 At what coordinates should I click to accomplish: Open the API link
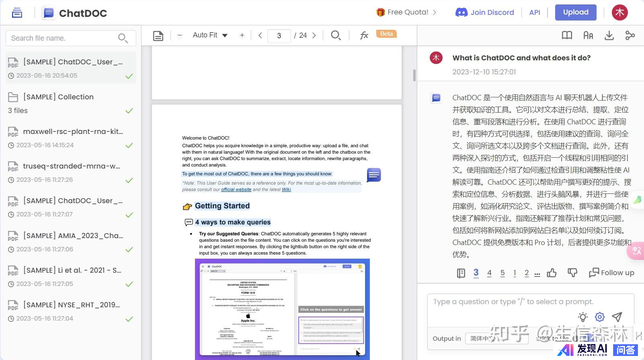click(535, 12)
